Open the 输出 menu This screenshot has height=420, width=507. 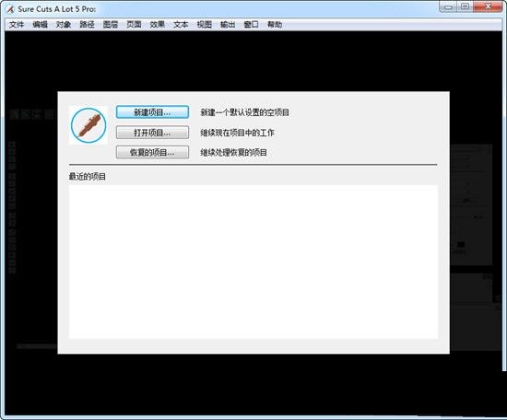pos(228,25)
